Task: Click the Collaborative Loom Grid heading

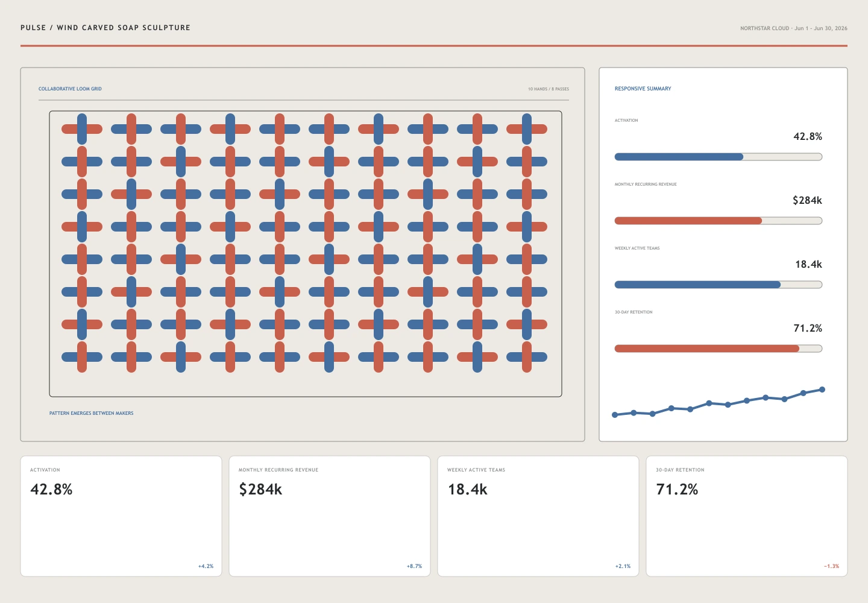Action: click(x=70, y=89)
